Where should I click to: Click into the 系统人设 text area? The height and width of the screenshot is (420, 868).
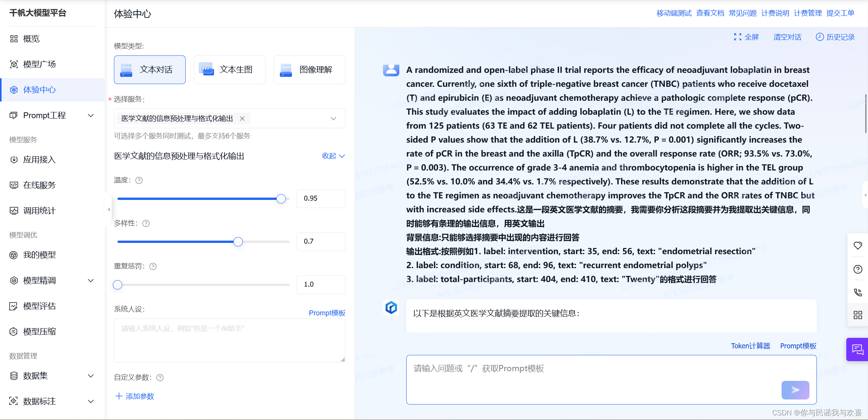coord(229,340)
